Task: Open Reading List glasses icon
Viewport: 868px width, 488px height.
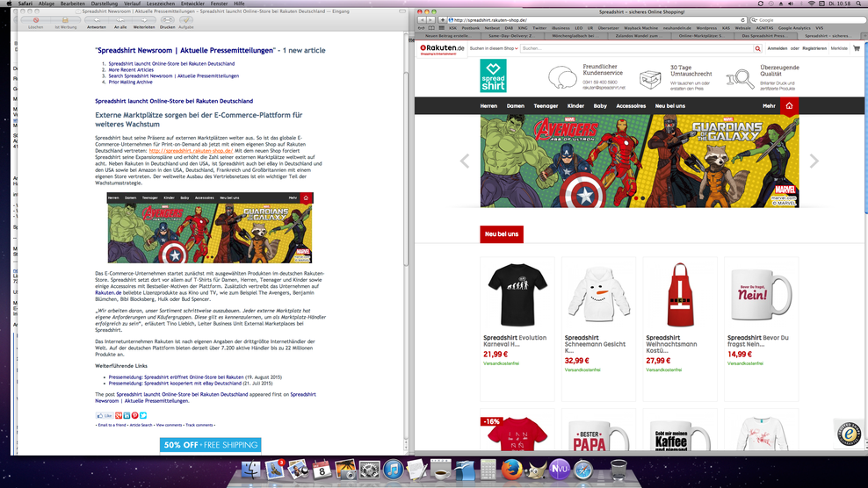Action: tap(422, 28)
